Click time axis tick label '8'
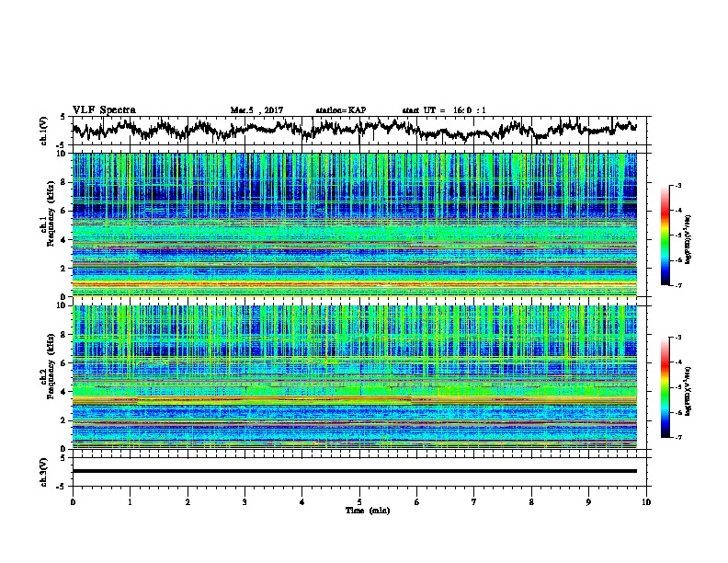Screen dimensions: 728x563 531,502
